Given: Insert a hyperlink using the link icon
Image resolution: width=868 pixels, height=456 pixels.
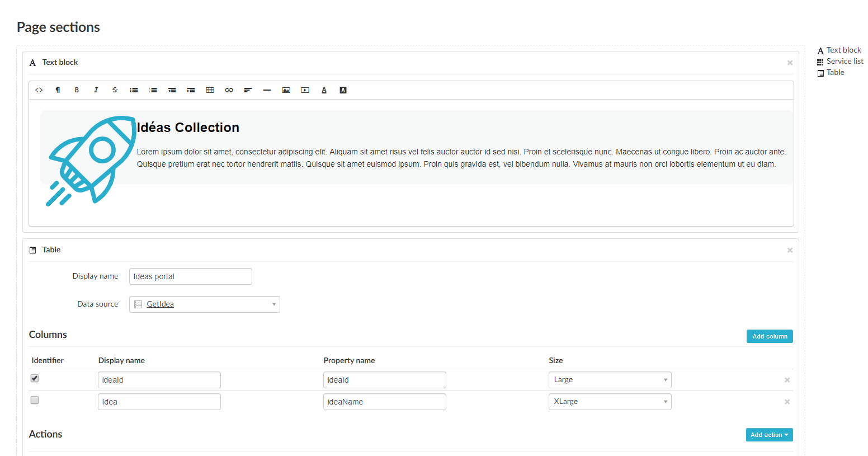Looking at the screenshot, I should coord(229,90).
